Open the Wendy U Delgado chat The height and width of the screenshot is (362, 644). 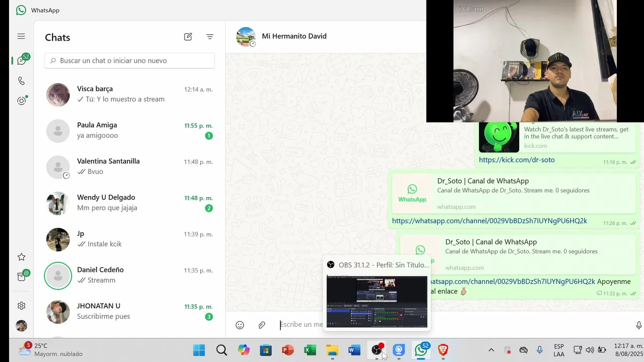[x=129, y=203]
